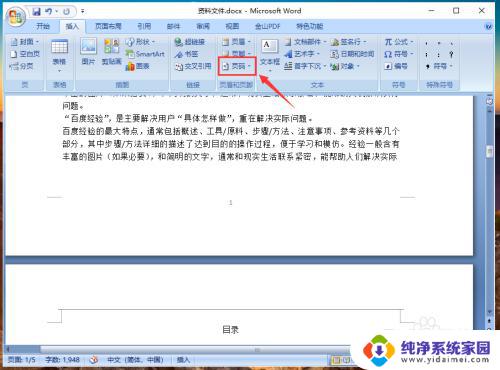
Task: Insert a 分页 (Page Break)
Action: pos(22,66)
